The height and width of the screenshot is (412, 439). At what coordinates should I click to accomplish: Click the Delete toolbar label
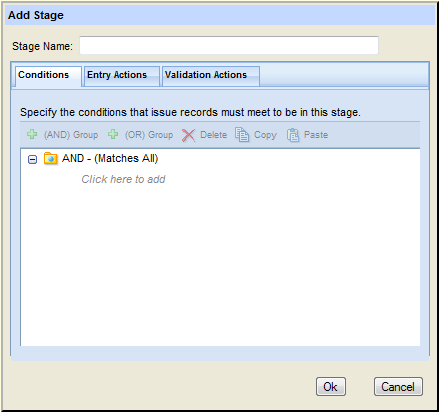click(x=213, y=135)
